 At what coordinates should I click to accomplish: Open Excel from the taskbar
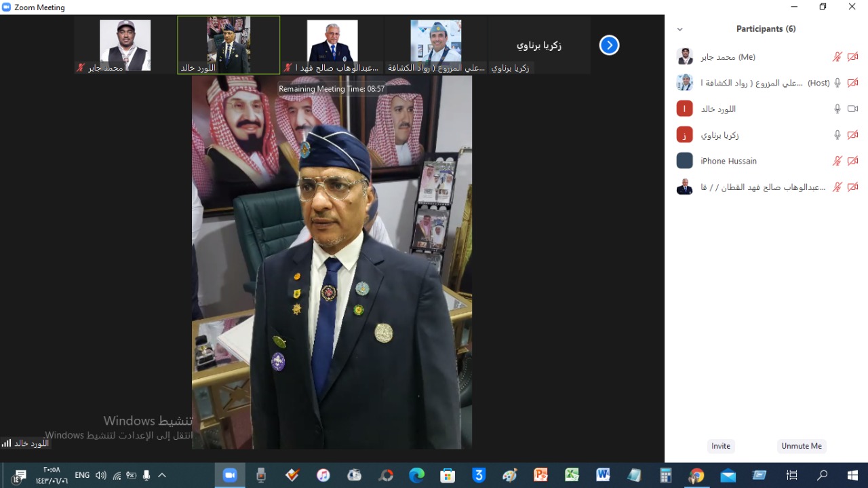point(572,475)
